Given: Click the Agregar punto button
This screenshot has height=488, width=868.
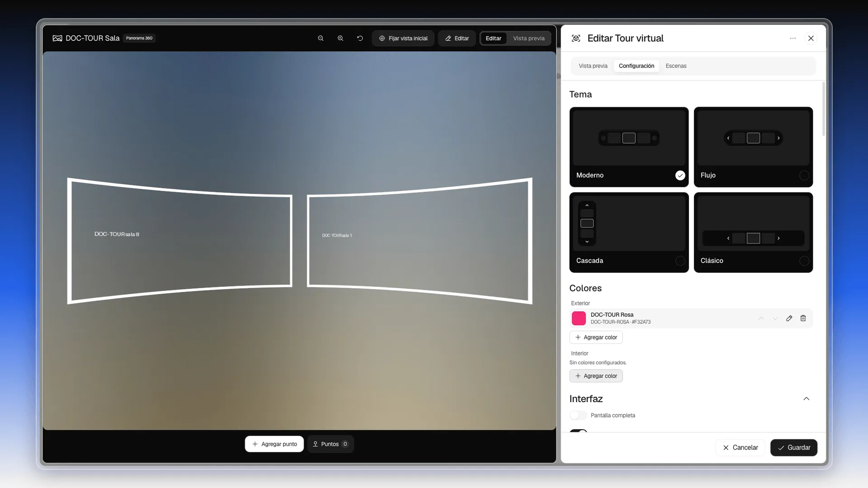Looking at the screenshot, I should pyautogui.click(x=274, y=444).
